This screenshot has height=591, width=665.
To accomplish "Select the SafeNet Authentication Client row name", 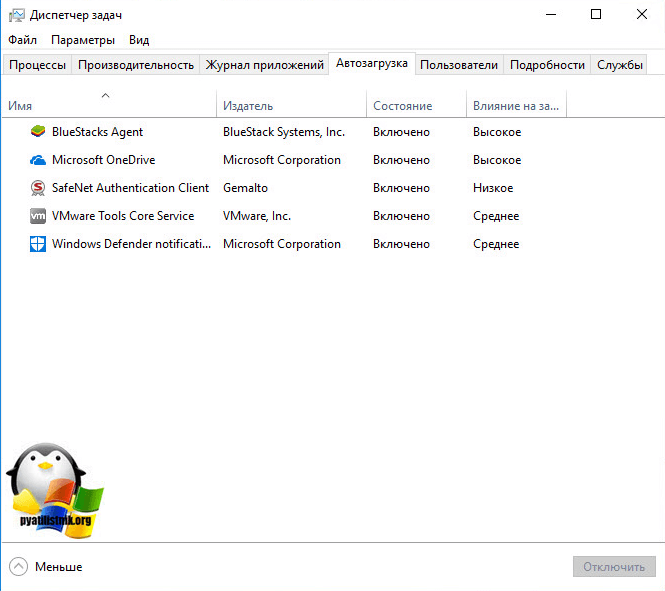I will pyautogui.click(x=130, y=188).
